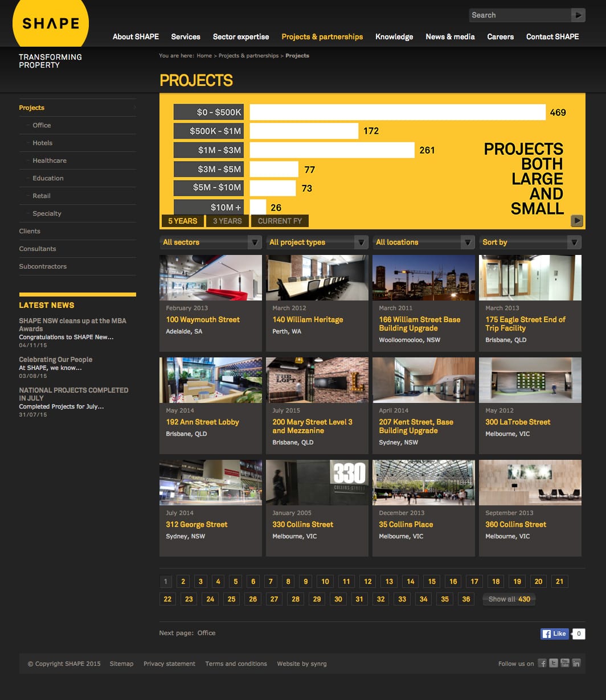Open the Sort by dropdown
Image resolution: width=606 pixels, height=700 pixels.
pos(530,242)
